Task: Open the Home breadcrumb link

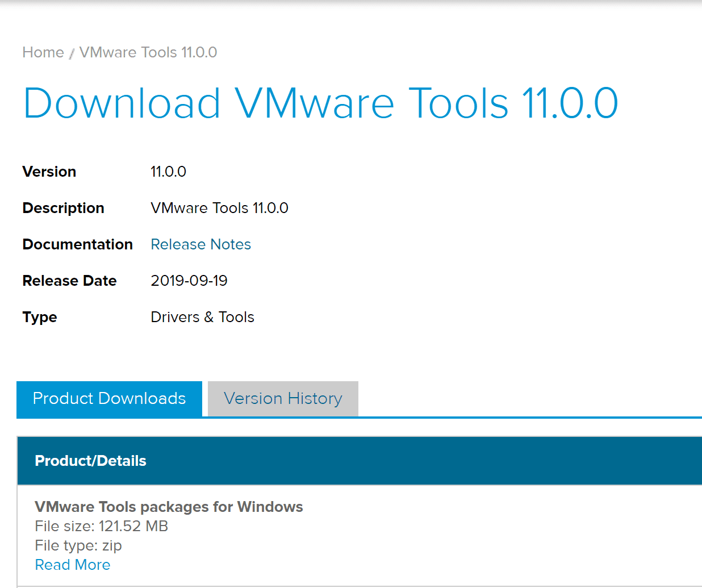Action: pos(43,52)
